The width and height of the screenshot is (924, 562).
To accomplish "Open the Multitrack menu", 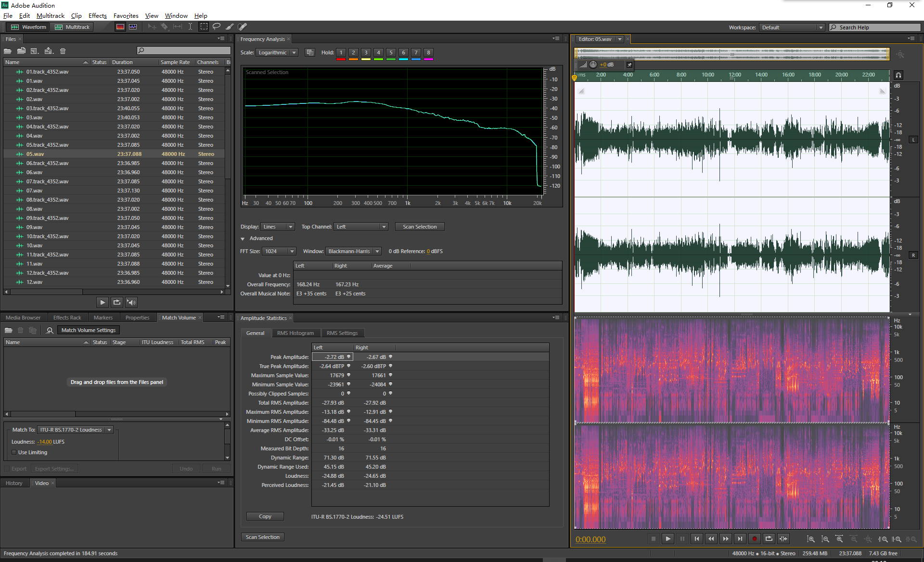I will (x=51, y=16).
